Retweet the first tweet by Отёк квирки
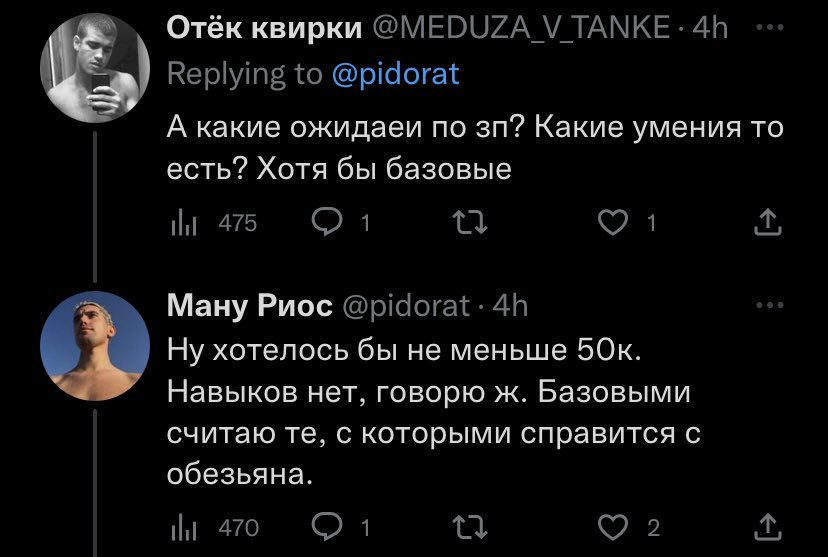828x557 pixels. coord(471,222)
